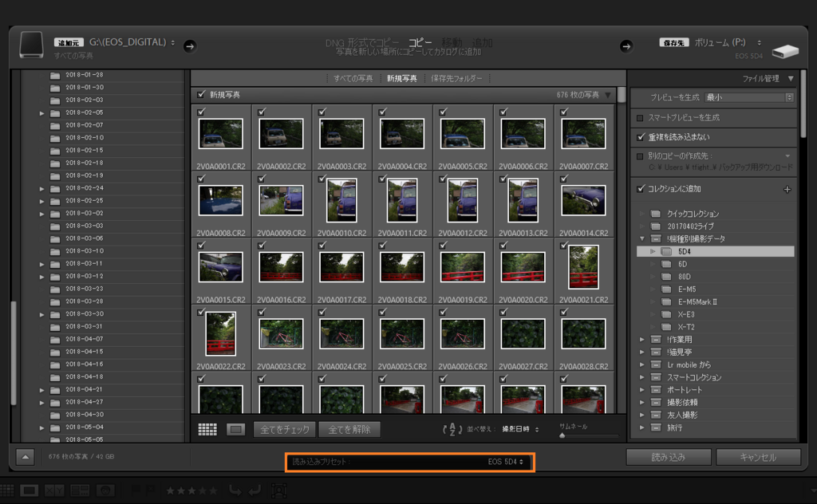The height and width of the screenshot is (504, 817).
Task: Select folder 2018-04-07
Action: 84,340
